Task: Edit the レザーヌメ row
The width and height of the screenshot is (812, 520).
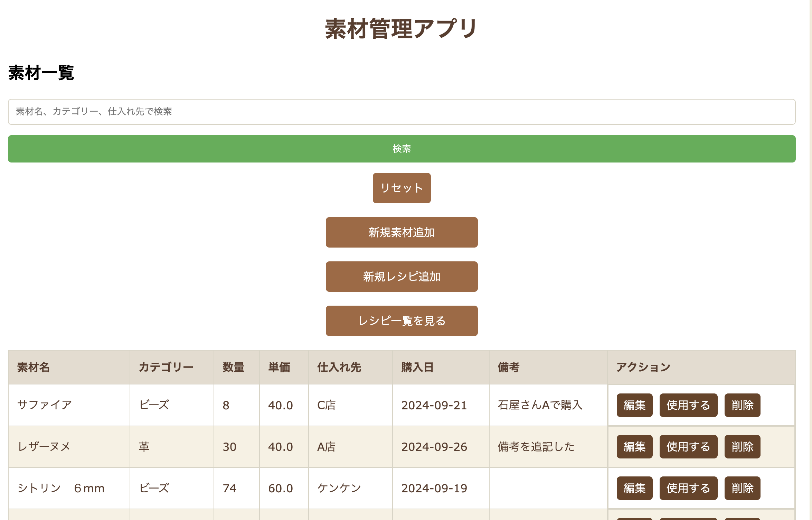Action: (634, 447)
